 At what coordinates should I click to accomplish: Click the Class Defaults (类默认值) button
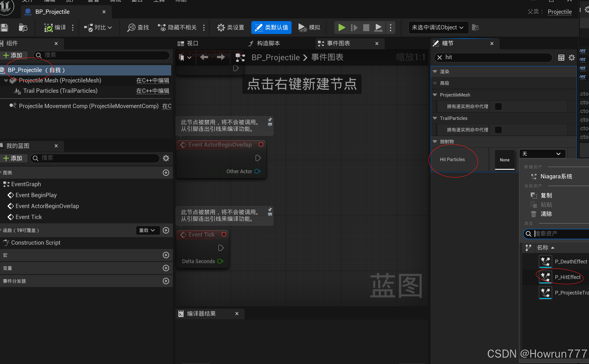271,28
